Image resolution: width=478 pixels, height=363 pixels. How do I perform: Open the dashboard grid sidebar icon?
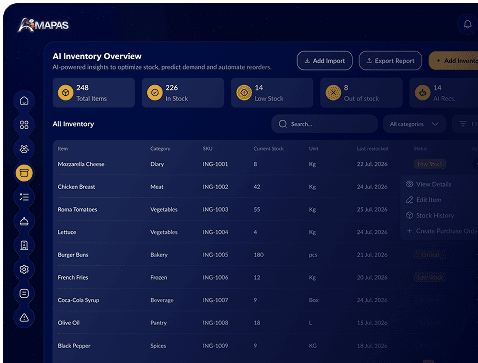click(24, 125)
